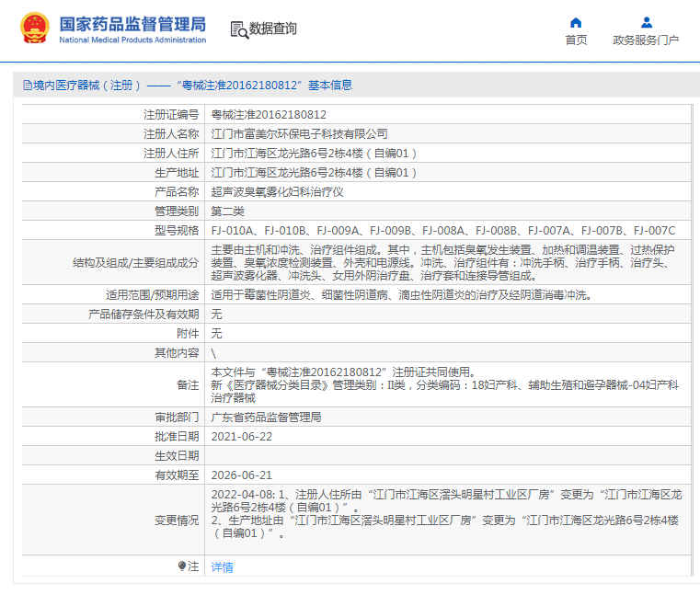
Task: Click the 结构及组成 description text
Action: click(x=442, y=262)
